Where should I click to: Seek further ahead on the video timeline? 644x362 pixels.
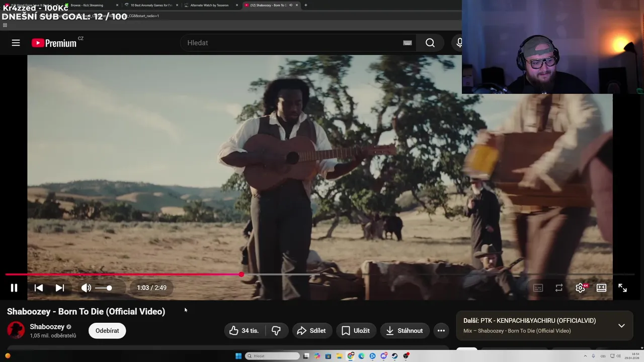coord(438,275)
